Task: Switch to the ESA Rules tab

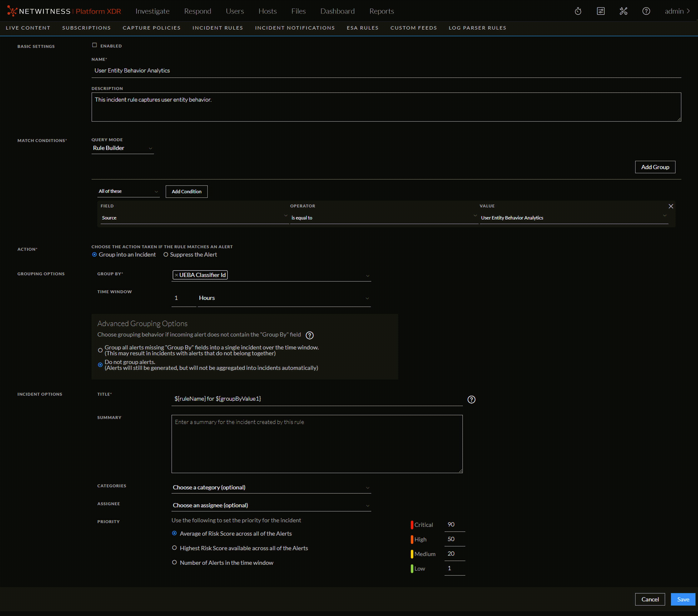Action: tap(362, 28)
